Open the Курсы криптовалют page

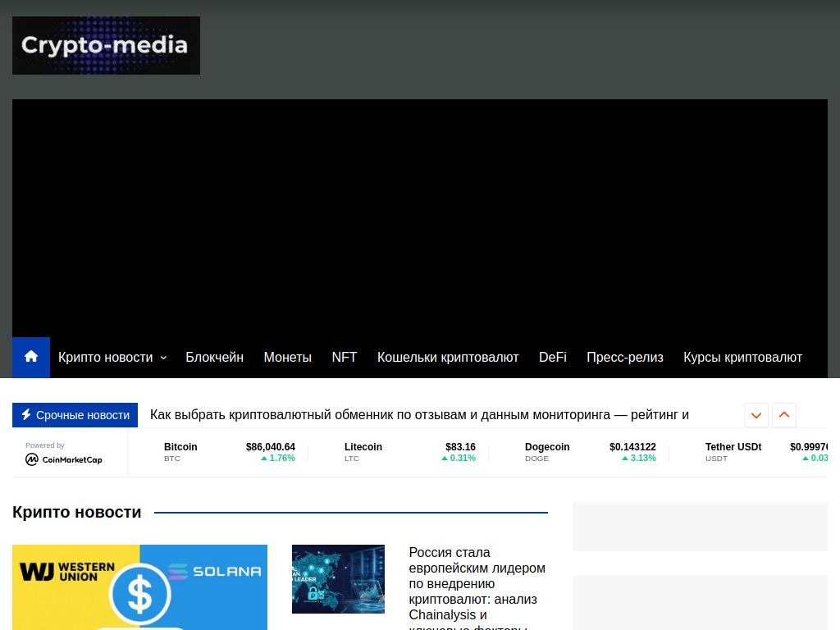[x=742, y=357]
